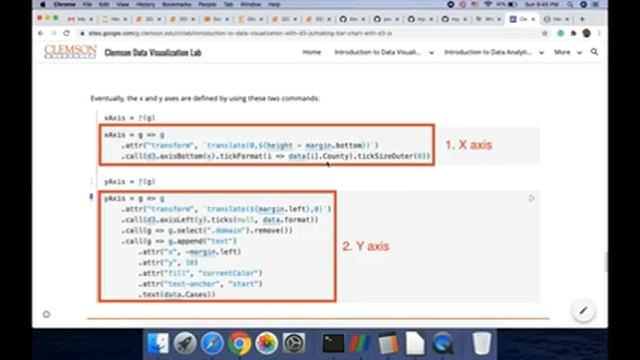Click the green extension icon in toolbar
Screen dimensions: 640x360
pyautogui.click(x=561, y=33)
